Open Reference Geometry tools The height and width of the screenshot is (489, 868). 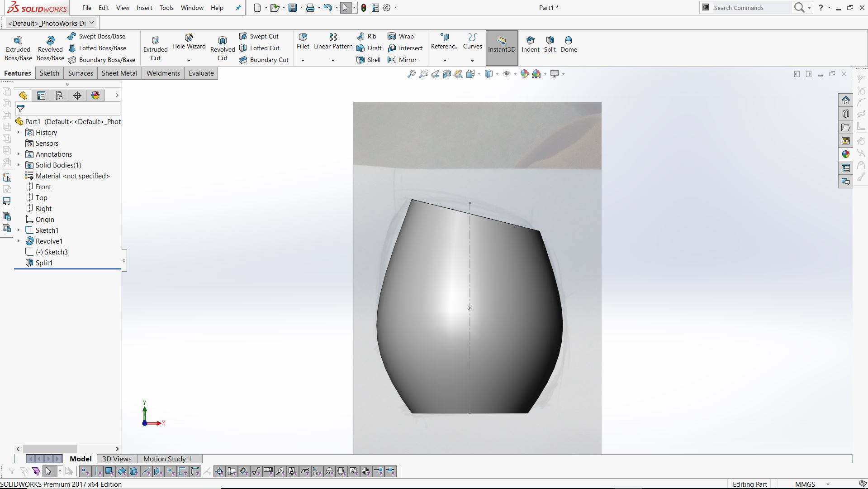click(445, 42)
